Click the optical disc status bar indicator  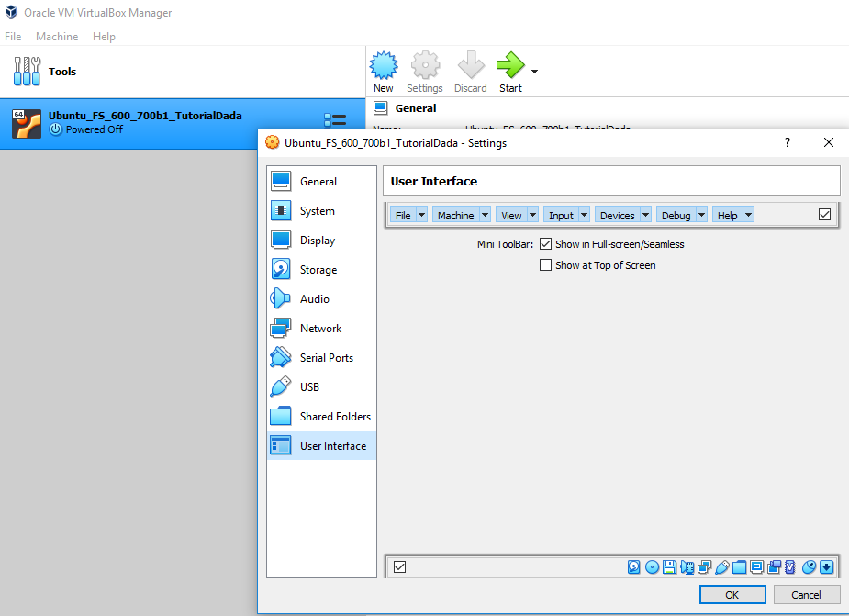click(x=652, y=567)
